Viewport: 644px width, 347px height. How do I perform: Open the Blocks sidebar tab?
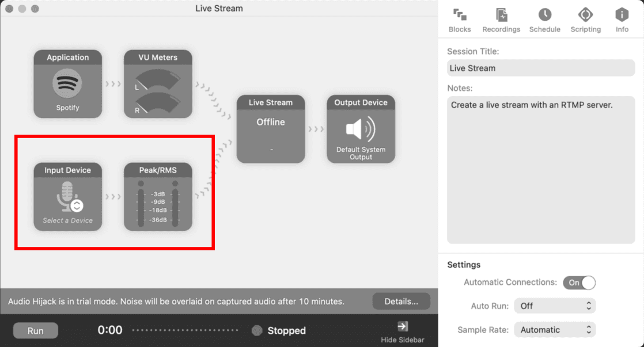[460, 21]
